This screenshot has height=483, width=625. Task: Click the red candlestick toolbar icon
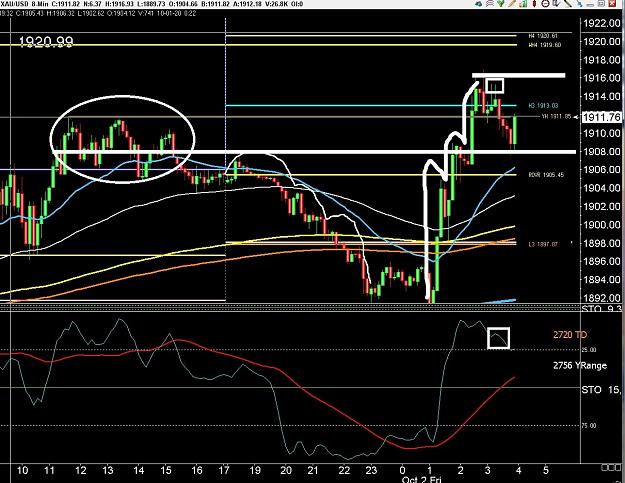(x=535, y=4)
